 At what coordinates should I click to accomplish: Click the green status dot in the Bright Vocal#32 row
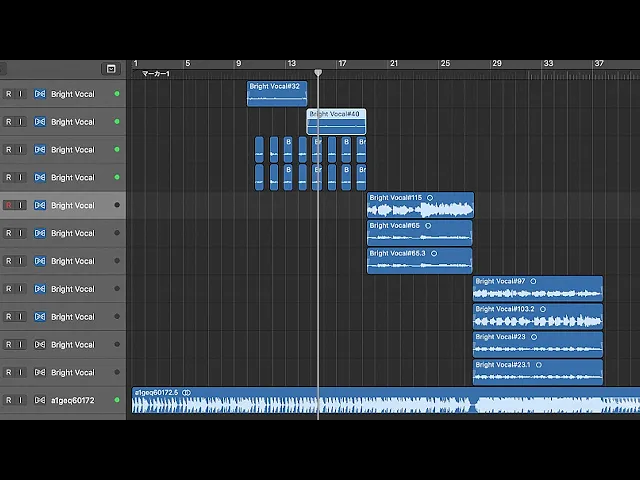(x=117, y=94)
